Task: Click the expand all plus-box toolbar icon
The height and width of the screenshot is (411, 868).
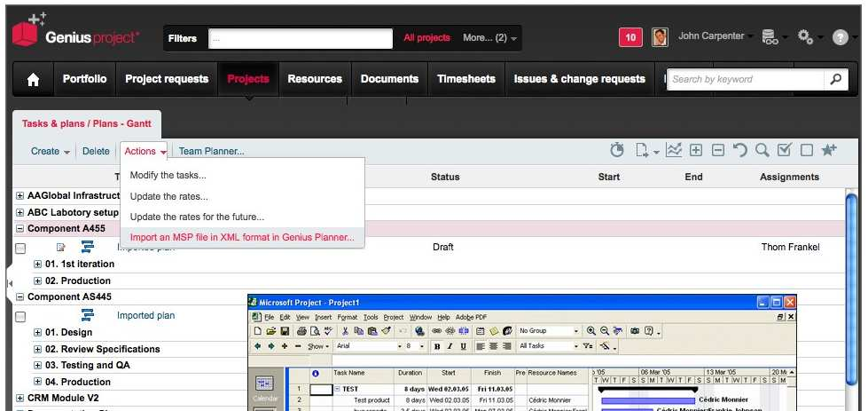Action: pos(696,150)
